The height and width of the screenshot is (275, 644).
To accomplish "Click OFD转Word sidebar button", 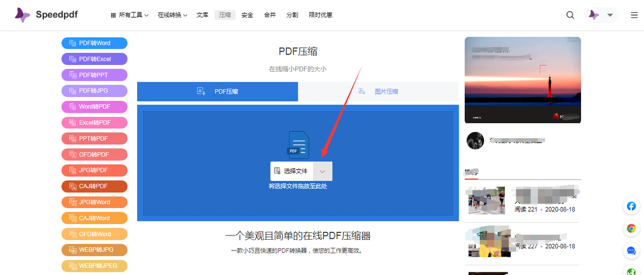I will tap(95, 234).
